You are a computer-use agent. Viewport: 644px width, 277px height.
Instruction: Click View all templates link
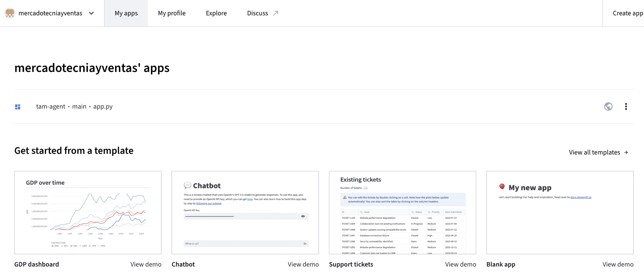[x=594, y=152]
